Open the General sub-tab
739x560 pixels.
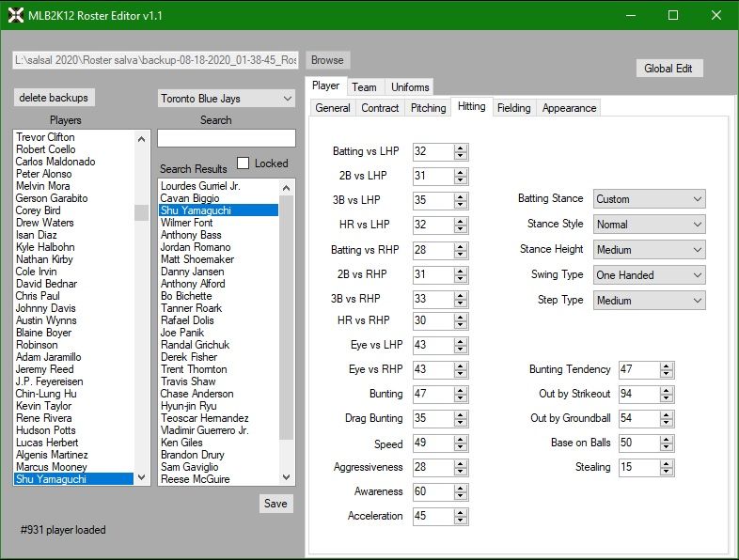pyautogui.click(x=333, y=108)
